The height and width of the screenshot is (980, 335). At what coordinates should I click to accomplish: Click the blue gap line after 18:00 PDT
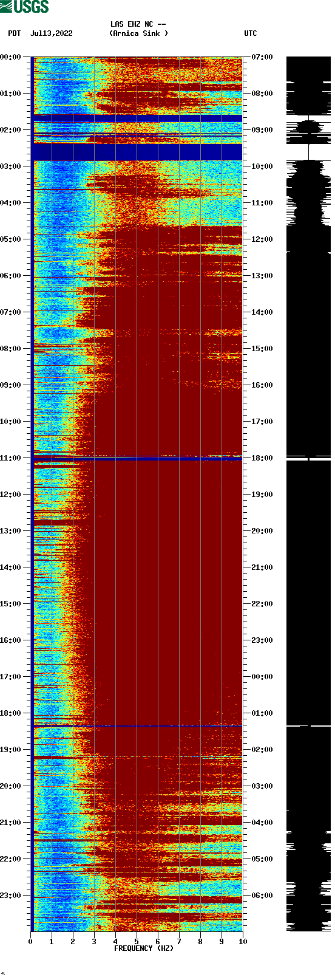click(x=137, y=725)
